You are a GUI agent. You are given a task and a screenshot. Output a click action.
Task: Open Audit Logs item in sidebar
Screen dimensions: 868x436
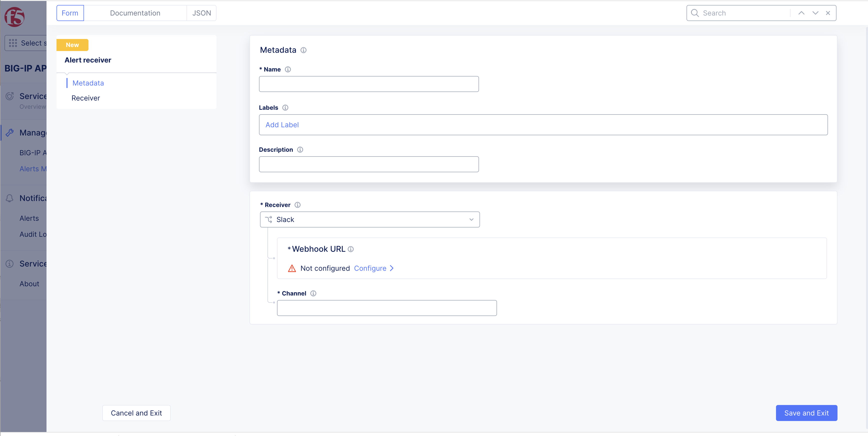click(33, 234)
